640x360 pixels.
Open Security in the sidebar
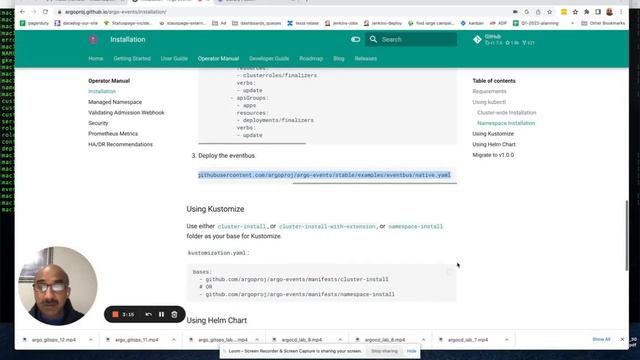tap(98, 123)
